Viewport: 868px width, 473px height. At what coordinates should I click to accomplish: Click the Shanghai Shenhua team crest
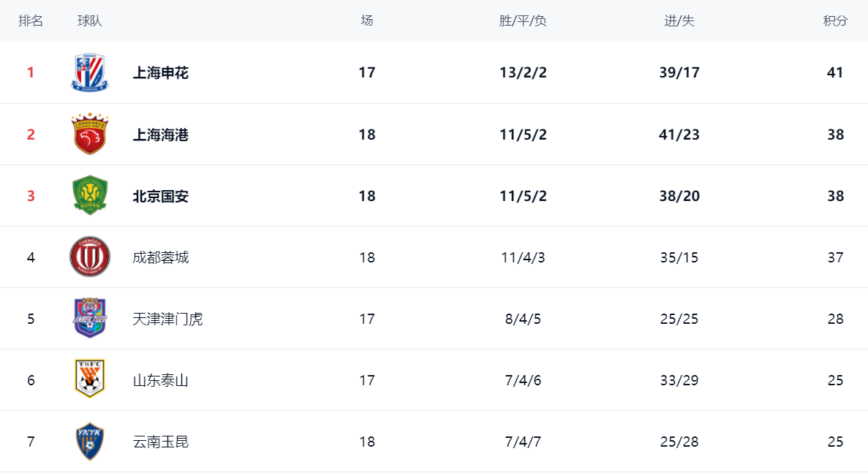(90, 72)
